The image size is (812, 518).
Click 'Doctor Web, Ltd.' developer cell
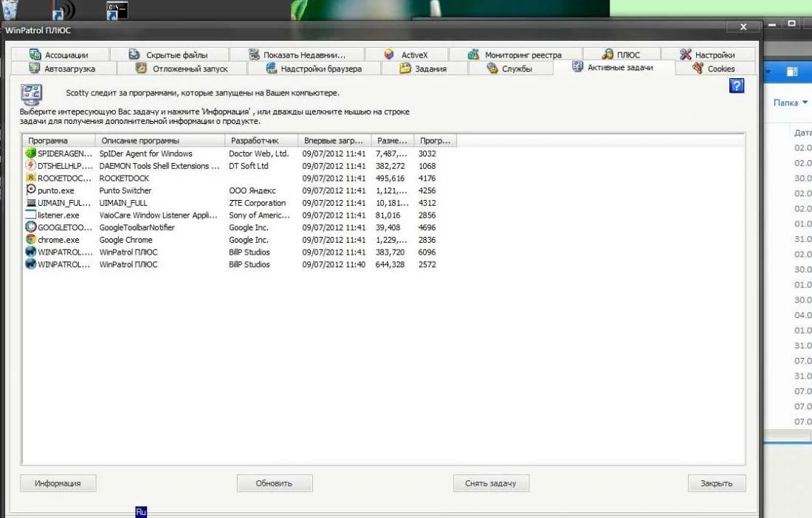pyautogui.click(x=259, y=153)
